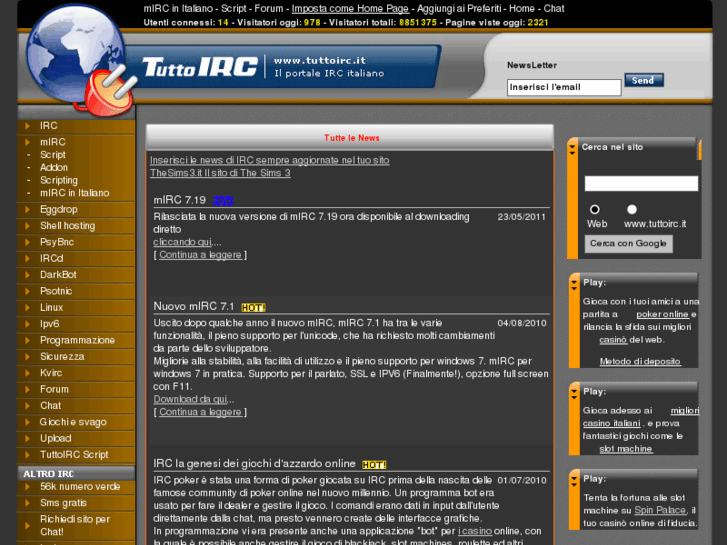Click 'mIRC in Italiano' in top bar
Viewport: 727px width, 545px height.
[178, 8]
